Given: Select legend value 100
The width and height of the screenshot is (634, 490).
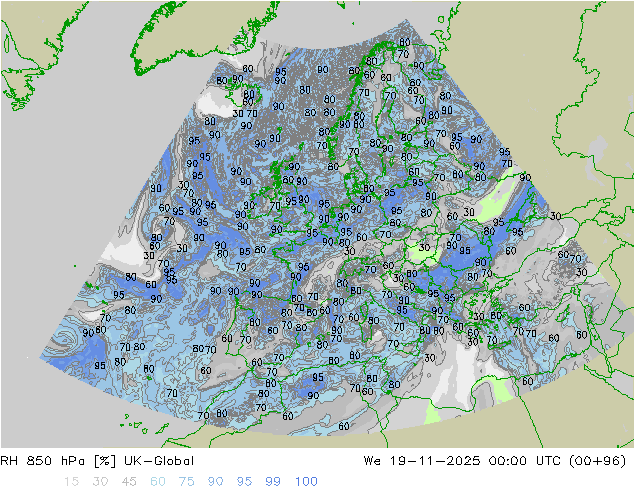Looking at the screenshot, I should pyautogui.click(x=306, y=482).
